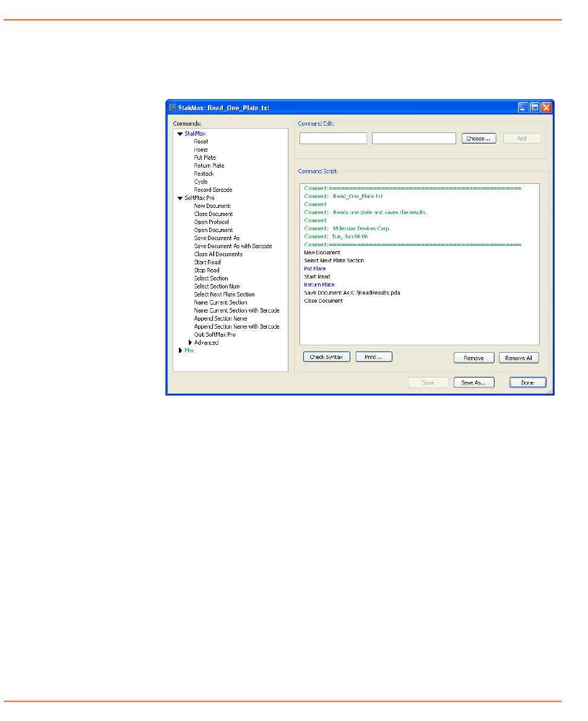Select Put Plate in the commands tree

coord(205,158)
